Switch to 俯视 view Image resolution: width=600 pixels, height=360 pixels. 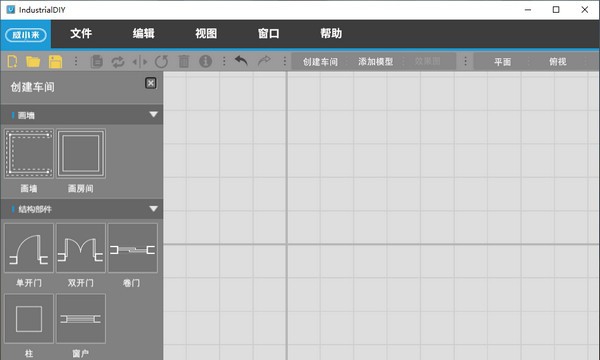558,62
